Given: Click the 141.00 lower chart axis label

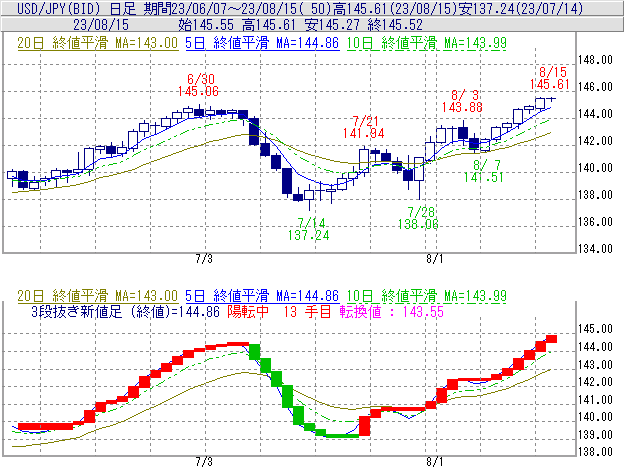Looking at the screenshot, I should coord(595,400).
